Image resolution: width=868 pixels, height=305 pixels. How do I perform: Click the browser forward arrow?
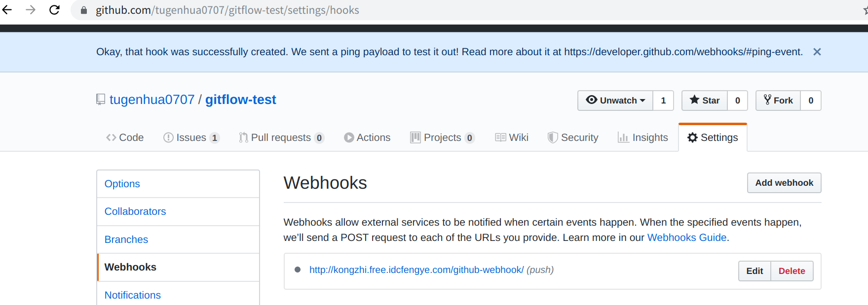[31, 10]
